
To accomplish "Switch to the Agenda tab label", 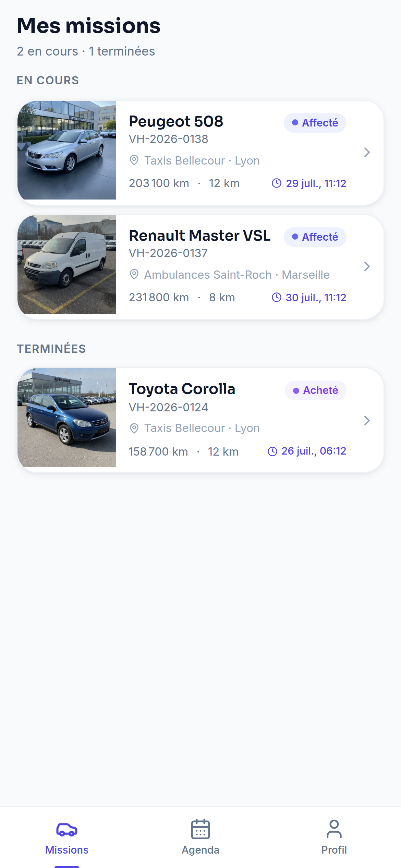I will (200, 850).
